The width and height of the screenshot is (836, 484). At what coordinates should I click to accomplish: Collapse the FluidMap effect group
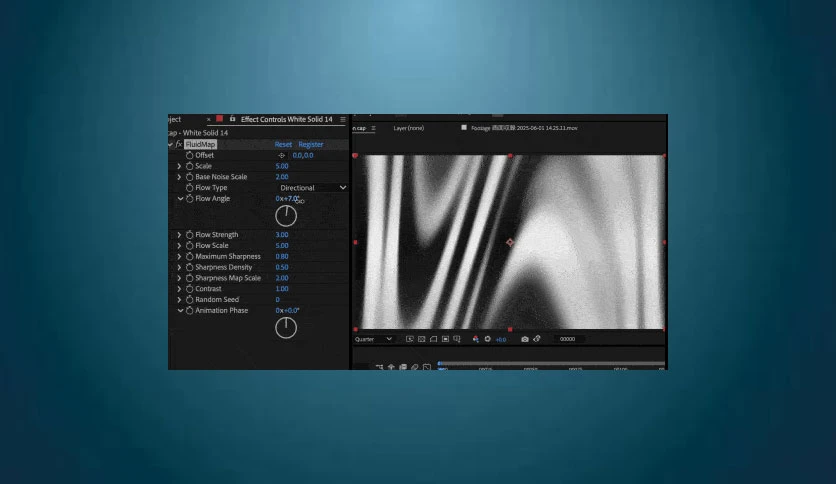tap(171, 144)
